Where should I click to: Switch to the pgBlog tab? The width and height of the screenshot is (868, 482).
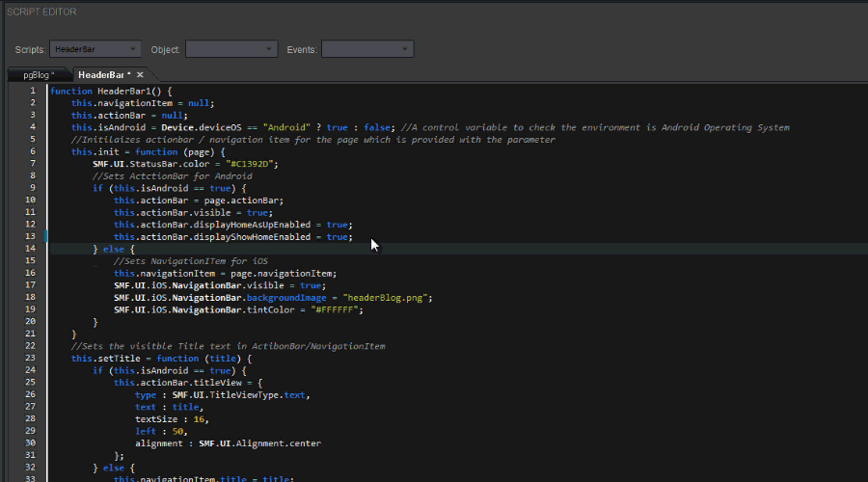click(39, 74)
